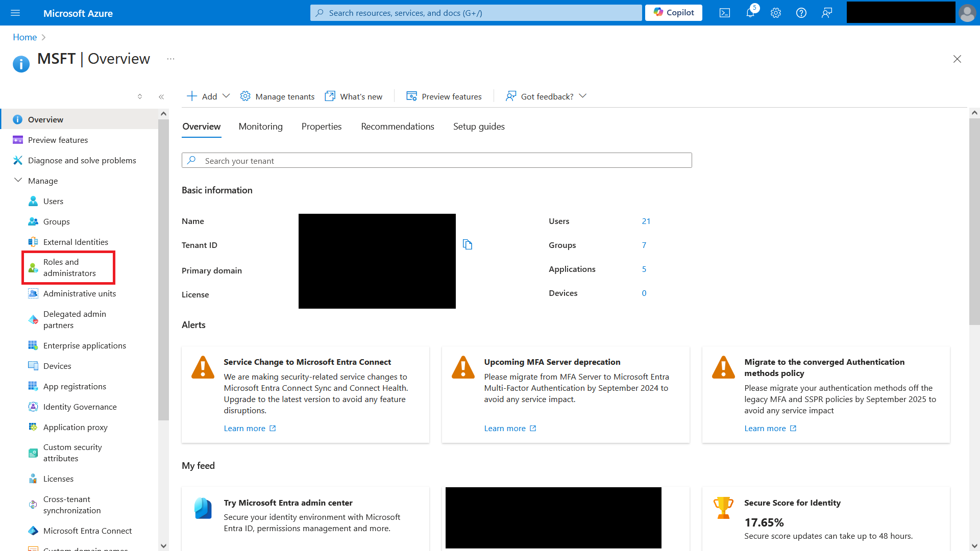Open the Cloud Shell icon
Screen dimensions: 980x551
point(725,13)
